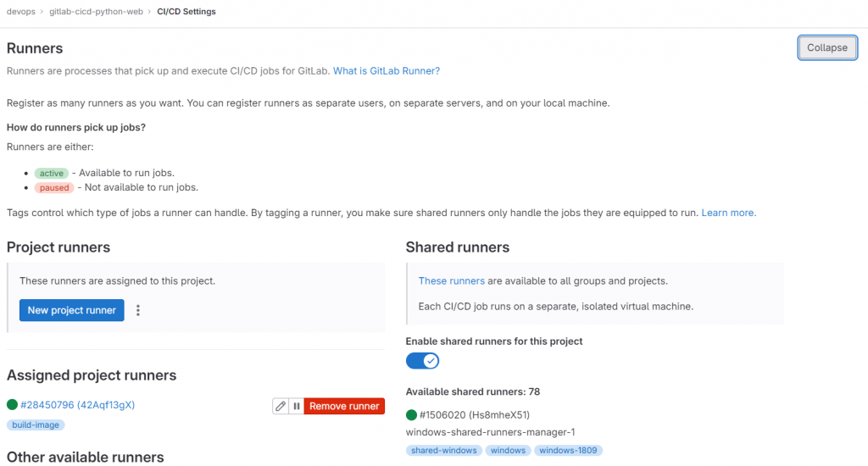Select CI/CD Settings breadcrumb
This screenshot has width=868, height=466.
186,12
